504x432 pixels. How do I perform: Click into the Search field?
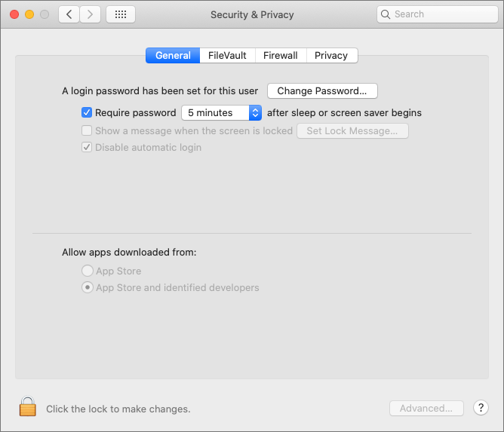tap(441, 14)
